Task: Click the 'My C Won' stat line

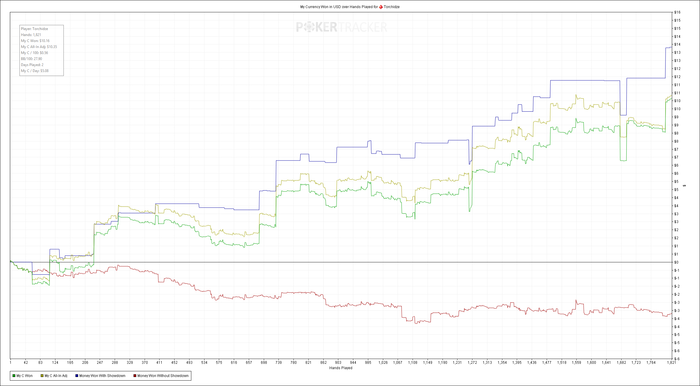Action: [35, 40]
